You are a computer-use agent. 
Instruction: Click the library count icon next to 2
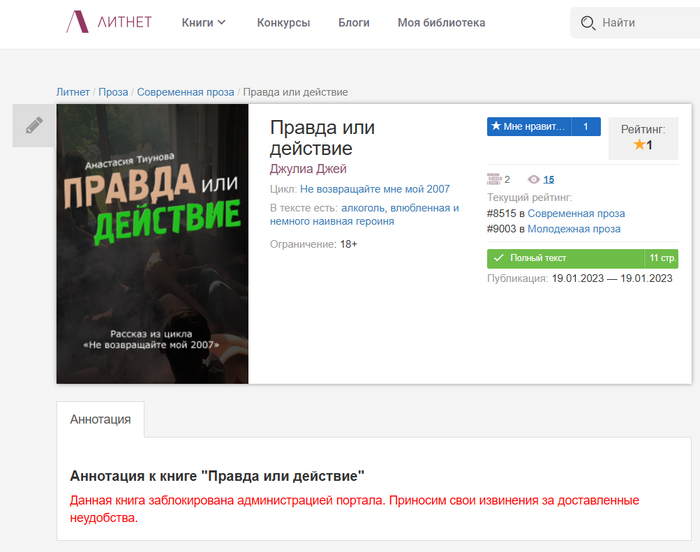[x=494, y=179]
